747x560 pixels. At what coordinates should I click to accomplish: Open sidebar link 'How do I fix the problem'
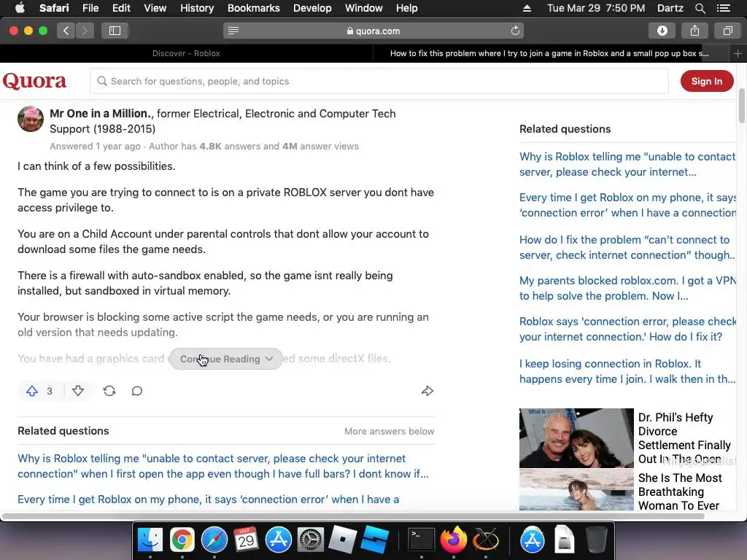click(x=627, y=247)
